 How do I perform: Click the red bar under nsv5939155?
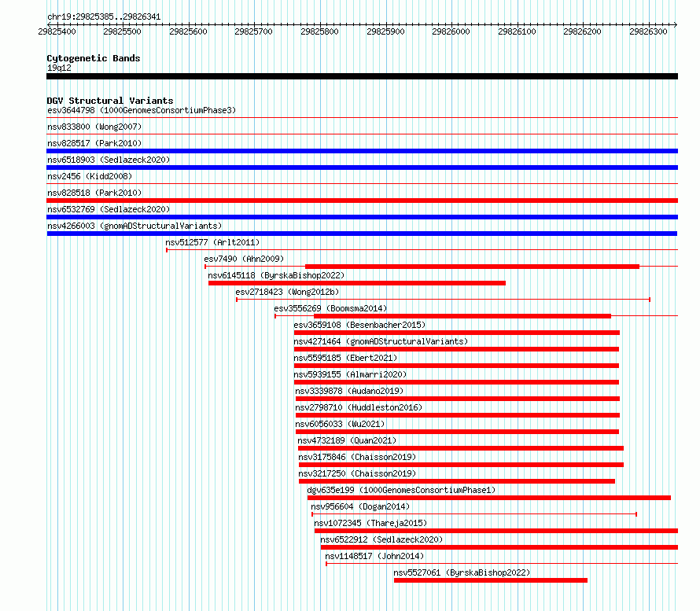(x=456, y=382)
